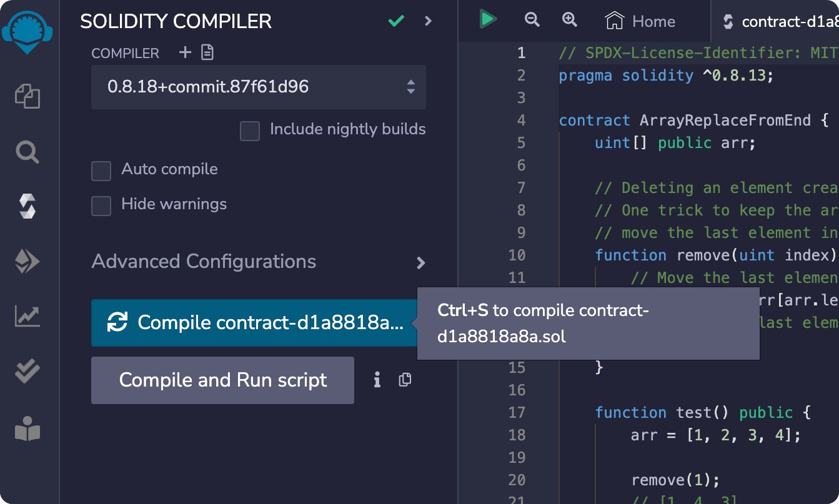Open the Search panel in the sidebar

point(27,152)
